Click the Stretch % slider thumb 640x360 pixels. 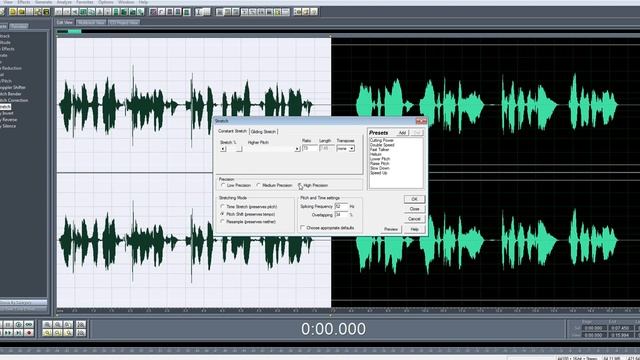click(x=239, y=149)
